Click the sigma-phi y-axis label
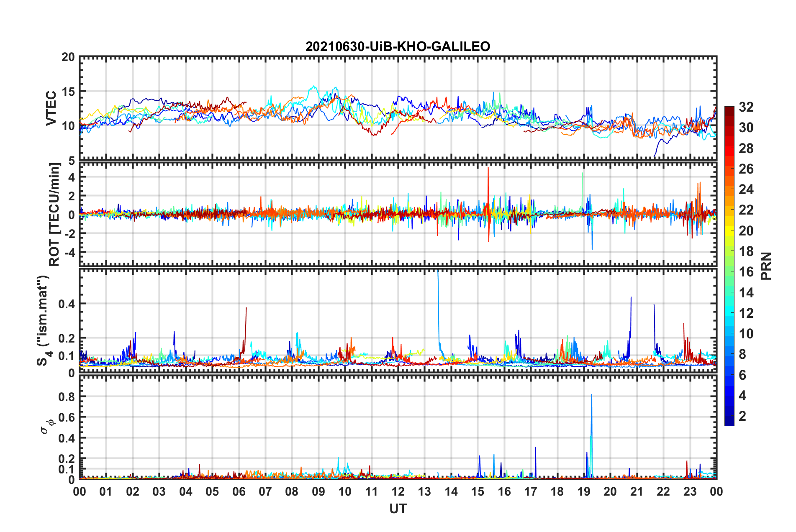 click(47, 426)
